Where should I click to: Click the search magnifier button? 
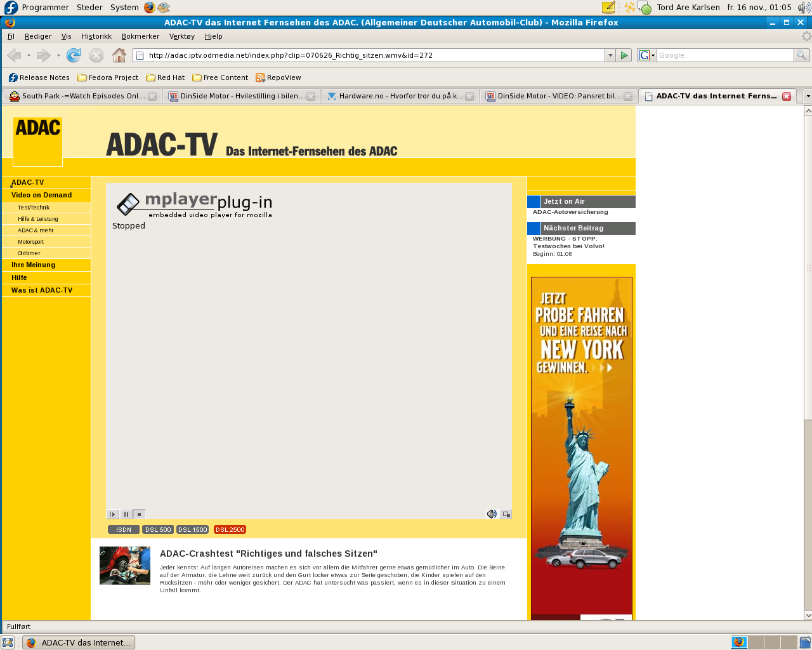click(x=801, y=55)
